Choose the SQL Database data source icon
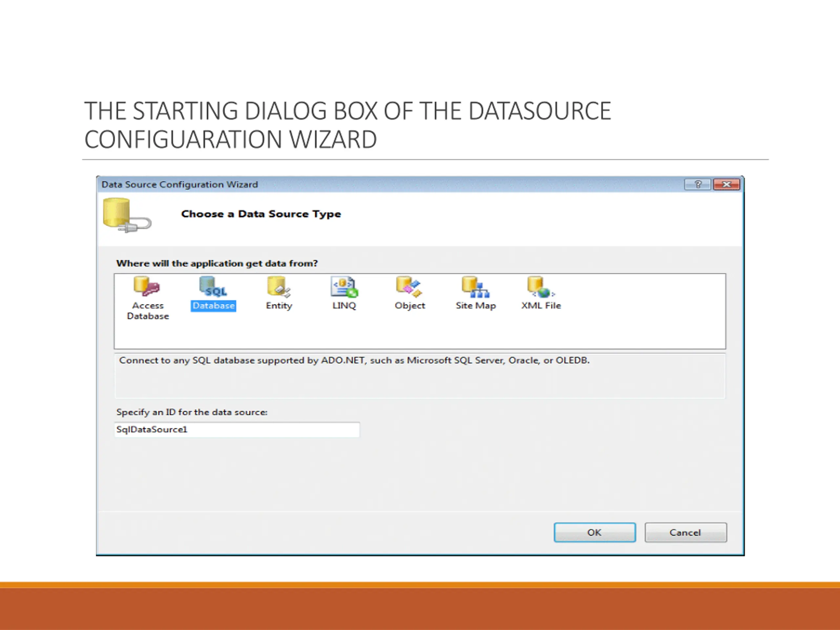The image size is (840, 630). click(213, 286)
